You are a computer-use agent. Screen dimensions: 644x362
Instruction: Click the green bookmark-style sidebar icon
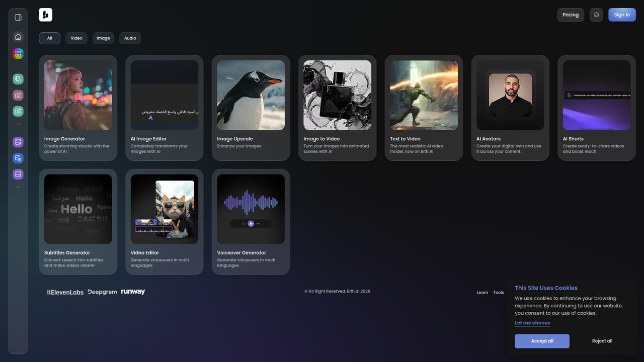point(18,79)
